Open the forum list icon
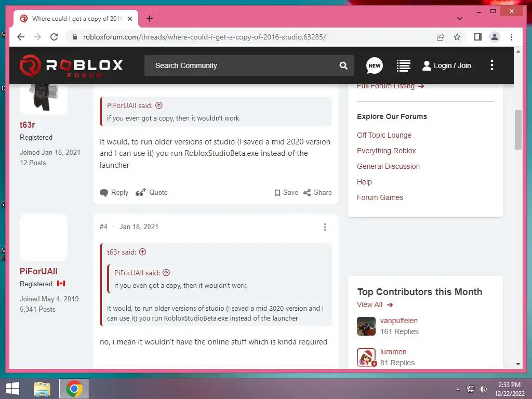The width and height of the screenshot is (532, 399). (403, 65)
